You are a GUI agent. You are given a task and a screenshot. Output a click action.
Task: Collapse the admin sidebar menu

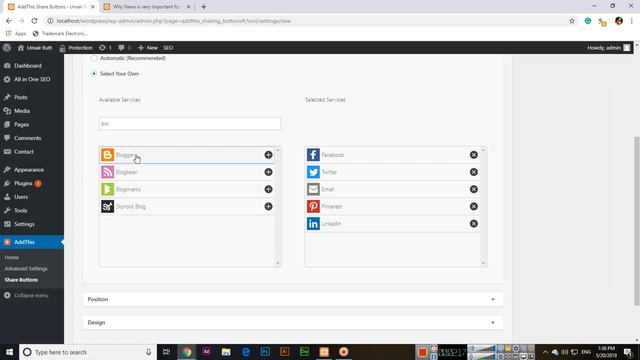coord(27,295)
